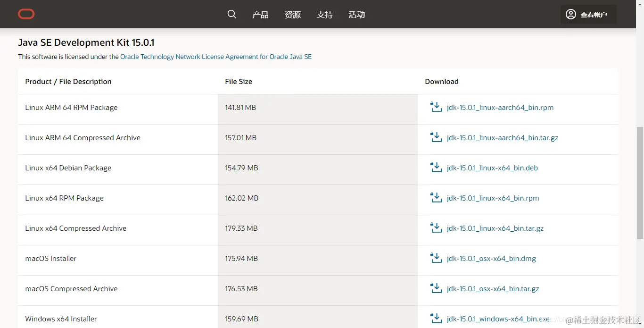Click the 154.79 MB file size

coord(241,168)
